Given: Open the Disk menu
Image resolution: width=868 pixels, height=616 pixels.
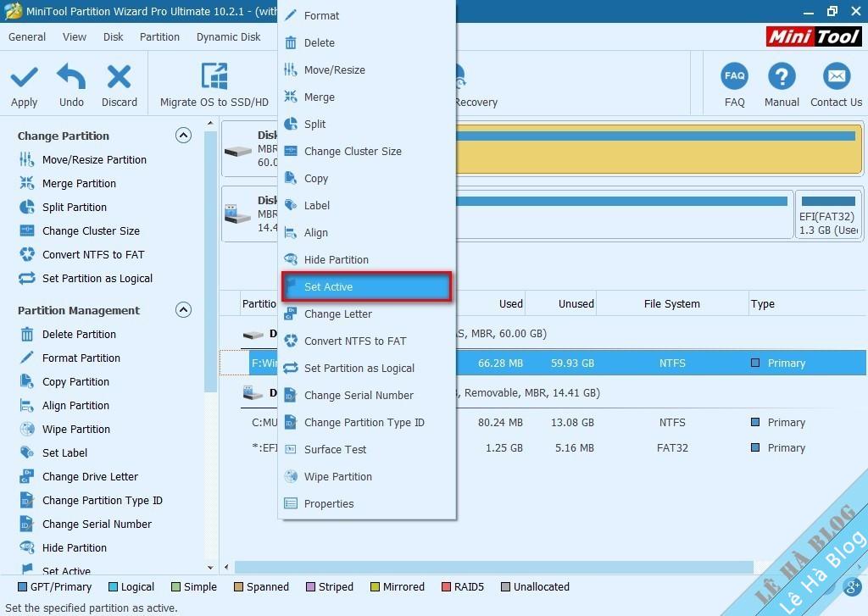Looking at the screenshot, I should (x=113, y=37).
